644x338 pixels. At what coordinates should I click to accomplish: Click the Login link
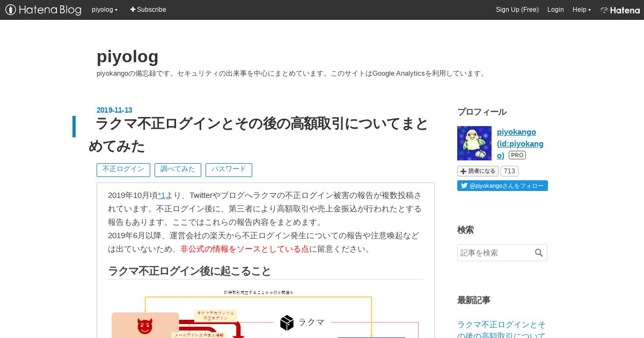(x=555, y=10)
